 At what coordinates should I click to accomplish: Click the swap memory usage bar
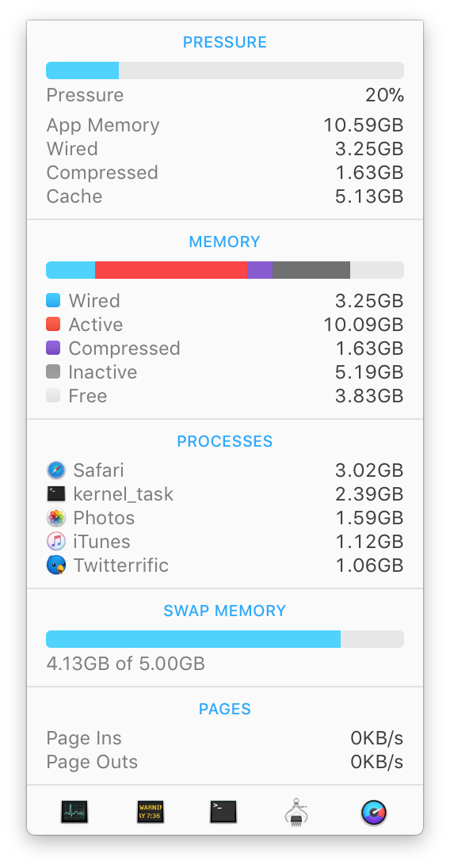click(225, 639)
